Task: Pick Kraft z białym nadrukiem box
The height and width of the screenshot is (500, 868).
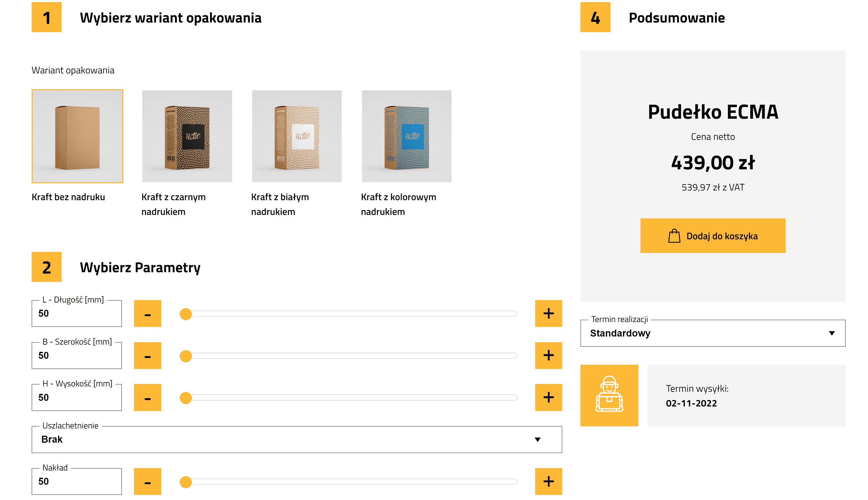Action: (x=297, y=136)
